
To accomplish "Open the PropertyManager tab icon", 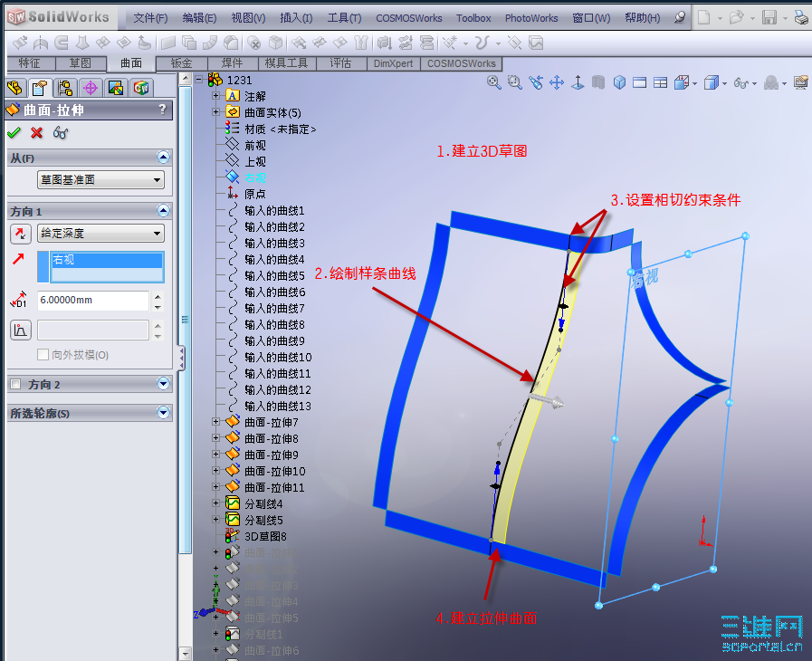I will pyautogui.click(x=40, y=88).
